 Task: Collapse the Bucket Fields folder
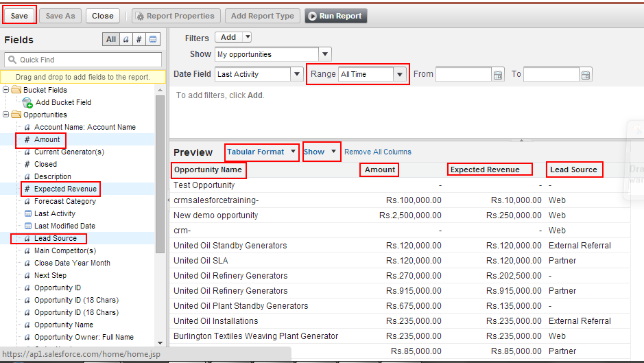point(7,90)
